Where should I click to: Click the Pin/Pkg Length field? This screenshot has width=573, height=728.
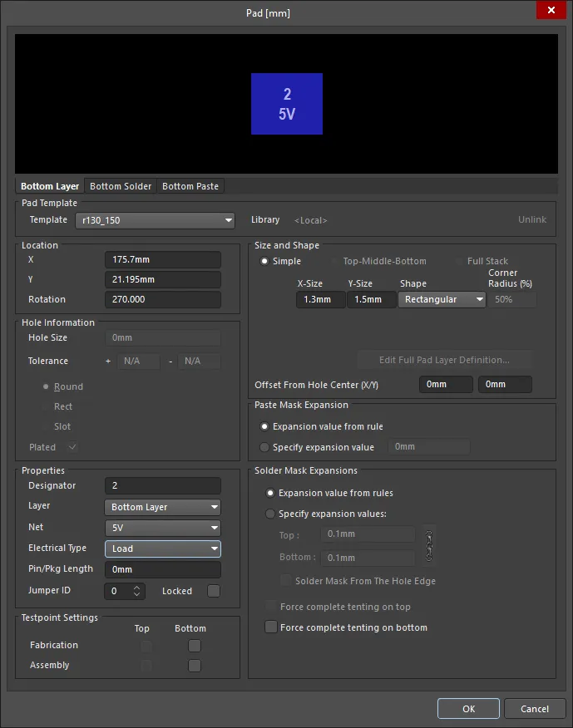pos(163,569)
